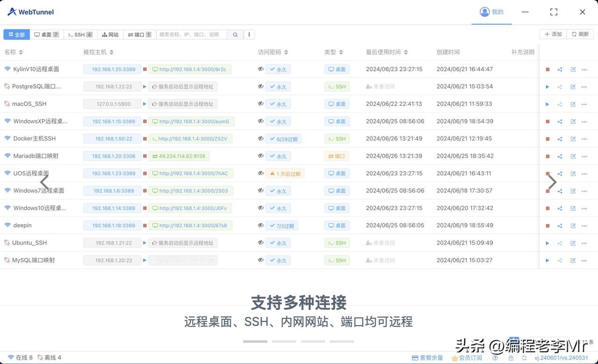Select the first carousel dot indicator
The width and height of the screenshot is (598, 364).
pyautogui.click(x=255, y=340)
